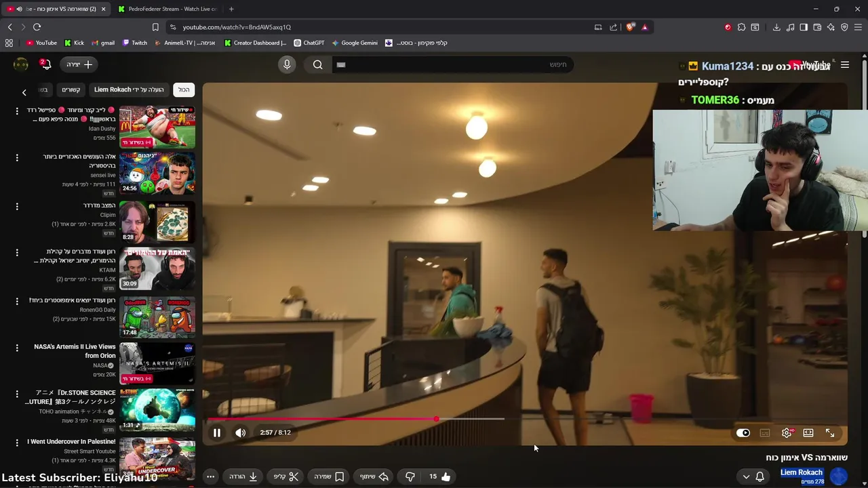Open the Brave Rewards triangle icon
Screen dimensions: 868x488
[x=644, y=27]
